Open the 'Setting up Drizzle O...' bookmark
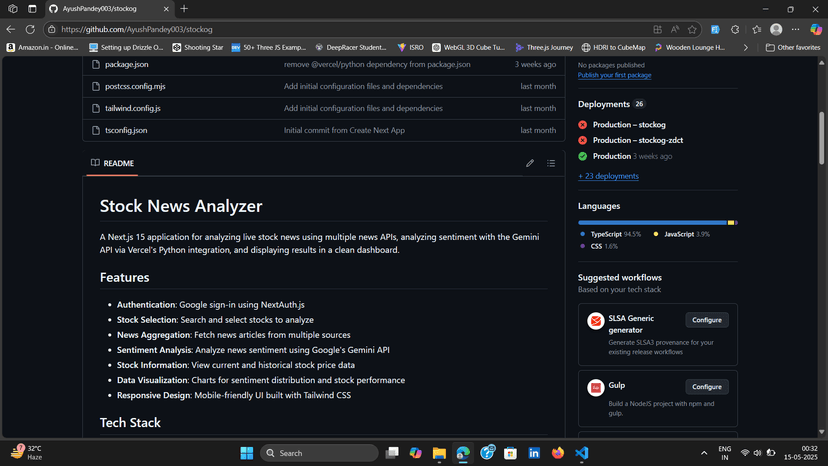This screenshot has width=828, height=466. pos(126,48)
